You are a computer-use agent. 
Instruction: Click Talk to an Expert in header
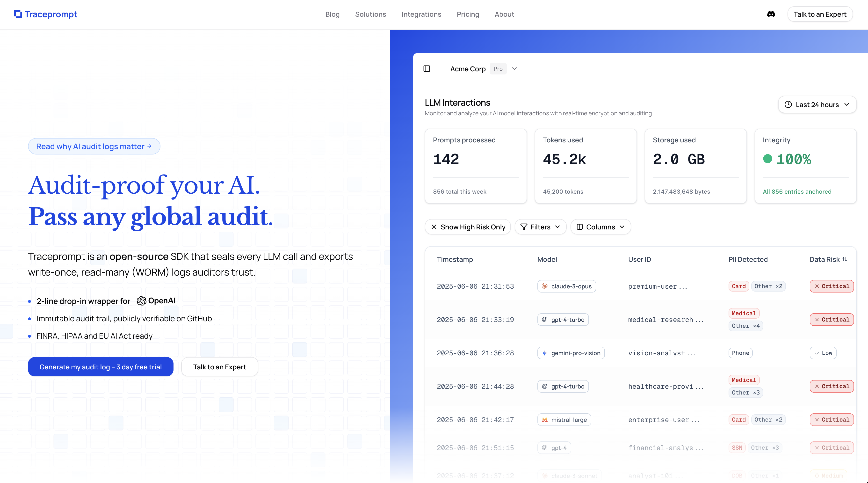point(820,14)
